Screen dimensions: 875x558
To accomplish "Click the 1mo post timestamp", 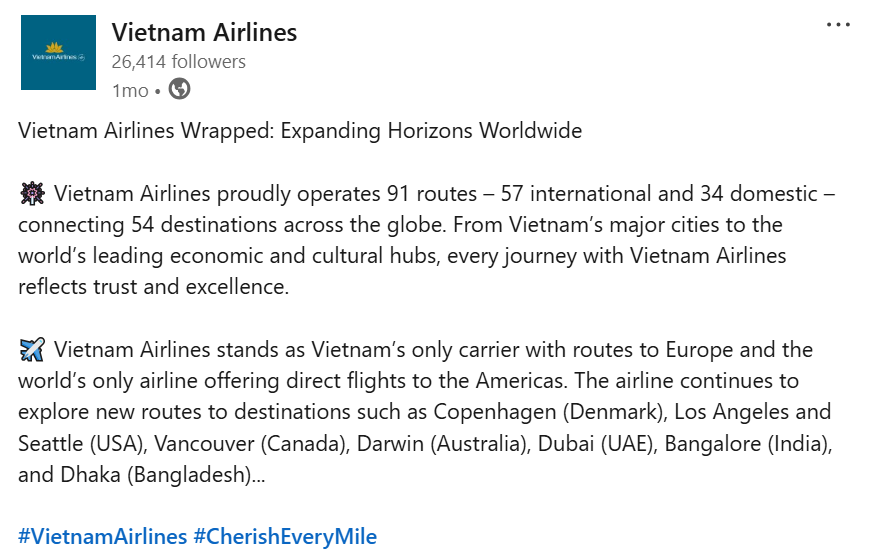I will click(x=130, y=90).
